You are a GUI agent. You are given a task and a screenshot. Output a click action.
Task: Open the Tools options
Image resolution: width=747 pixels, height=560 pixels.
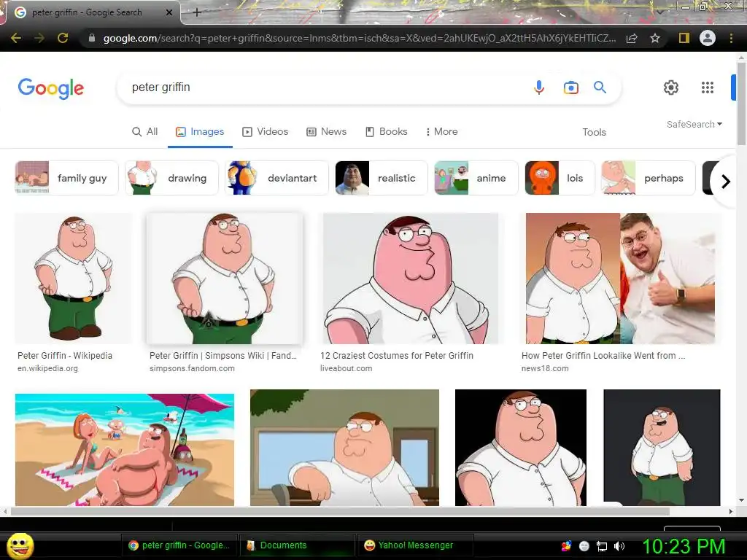594,133
